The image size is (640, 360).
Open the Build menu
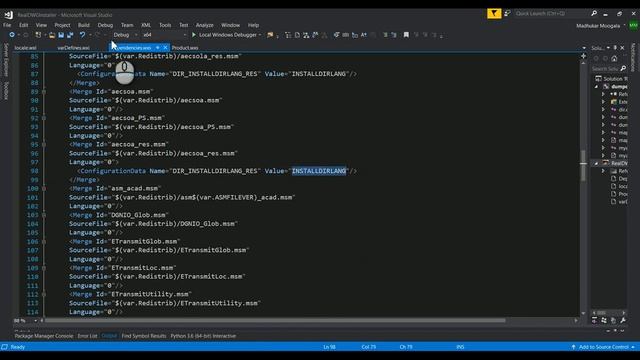pos(84,25)
